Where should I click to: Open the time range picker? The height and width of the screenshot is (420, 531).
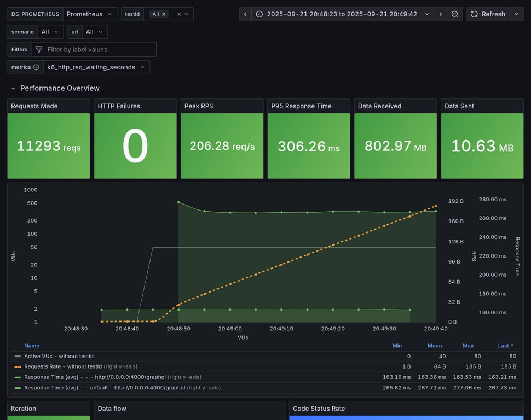tap(343, 14)
